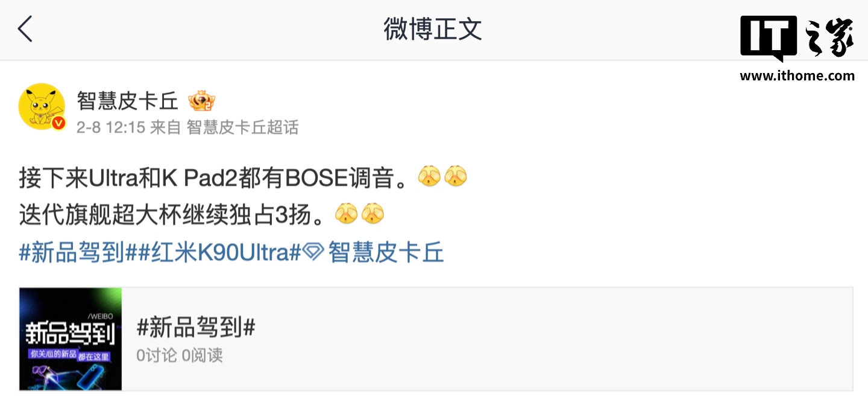This screenshot has height=414, width=868.
Task: Open the 智慧皮卡丘 username at post top
Action: pyautogui.click(x=128, y=101)
